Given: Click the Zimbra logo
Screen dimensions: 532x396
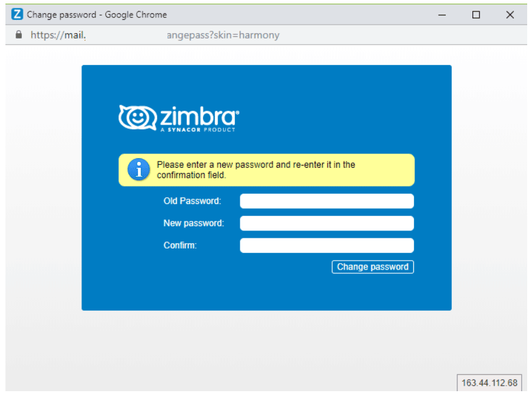Looking at the screenshot, I should coord(179,118).
